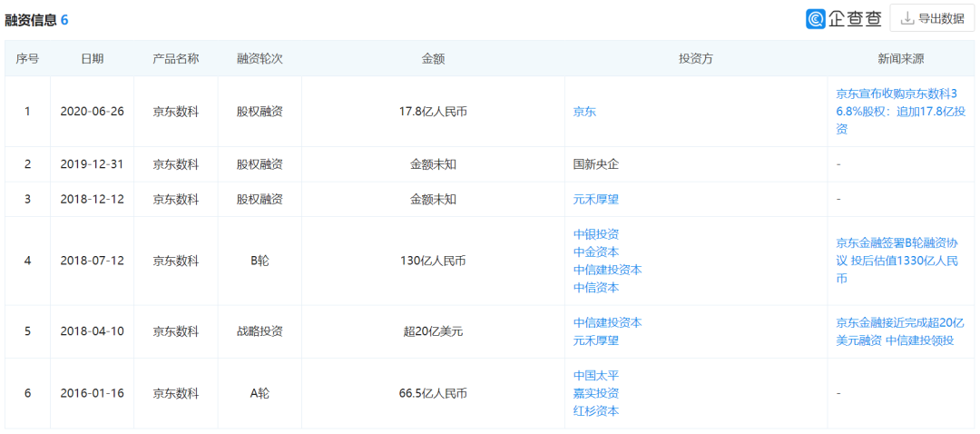The height and width of the screenshot is (434, 980).
Task: Click 京东数科 in the 2016-01-16 row
Action: click(x=176, y=393)
